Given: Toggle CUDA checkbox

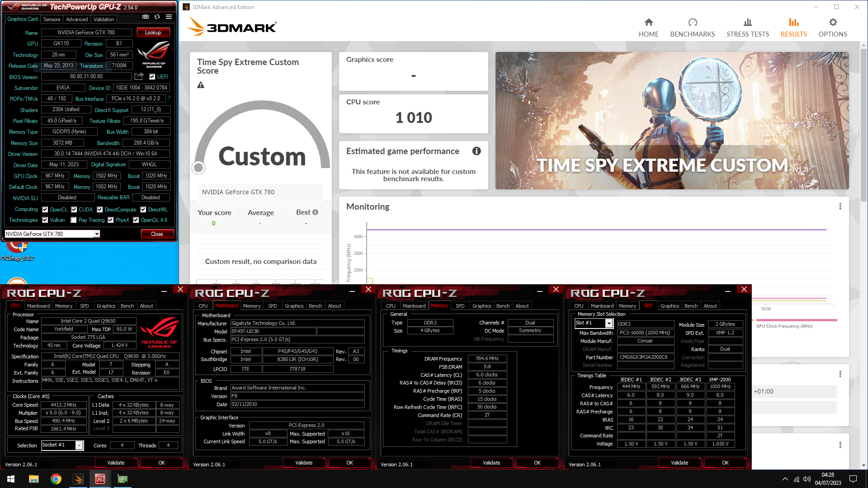Looking at the screenshot, I should coord(74,210).
